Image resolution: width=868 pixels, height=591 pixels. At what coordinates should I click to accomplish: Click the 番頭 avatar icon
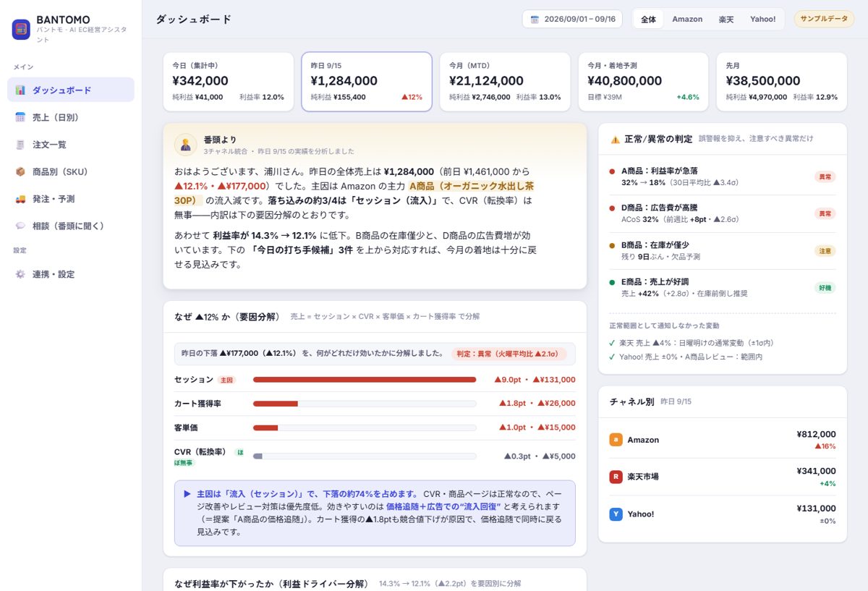coord(186,145)
